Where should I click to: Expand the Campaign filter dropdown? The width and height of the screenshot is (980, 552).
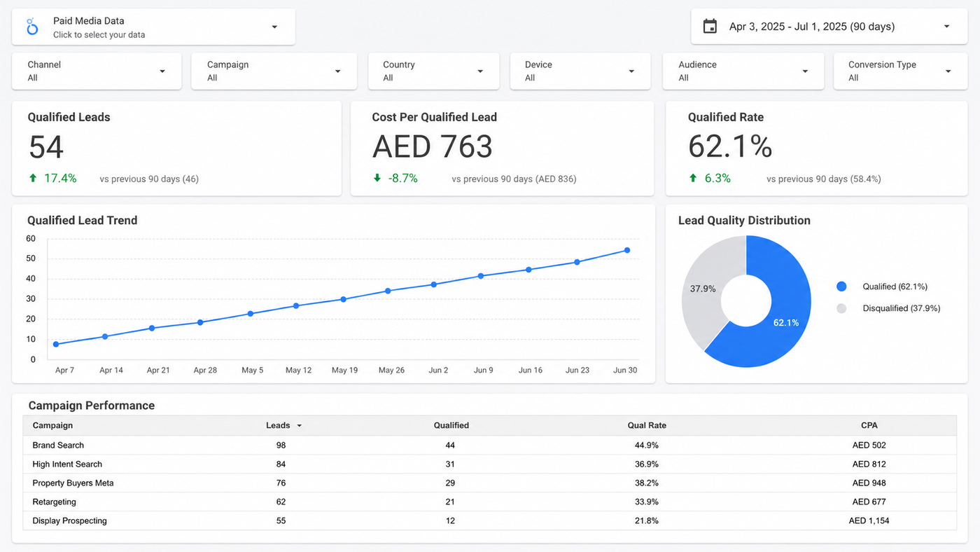[x=274, y=71]
